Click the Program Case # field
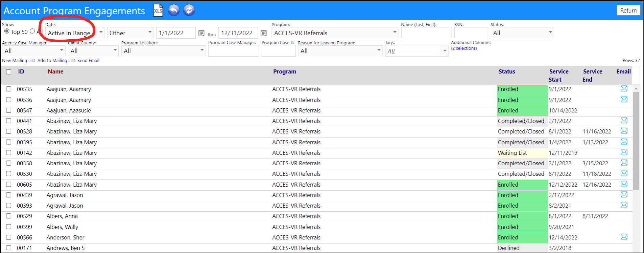Screen dimensions: 644x253 pyautogui.click(x=279, y=51)
